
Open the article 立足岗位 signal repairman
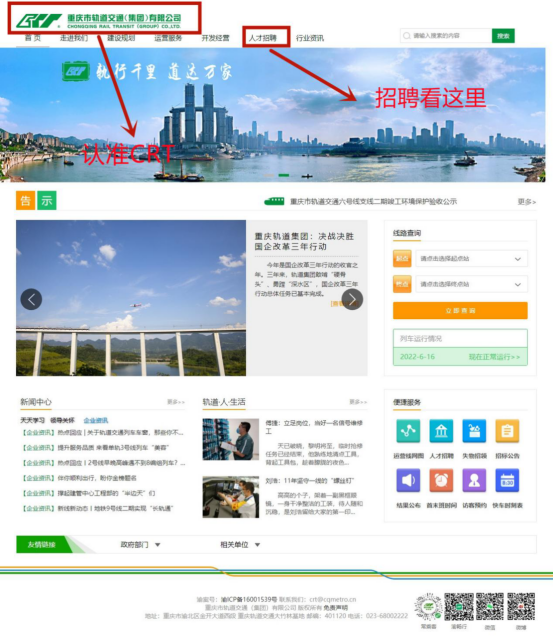(x=314, y=427)
